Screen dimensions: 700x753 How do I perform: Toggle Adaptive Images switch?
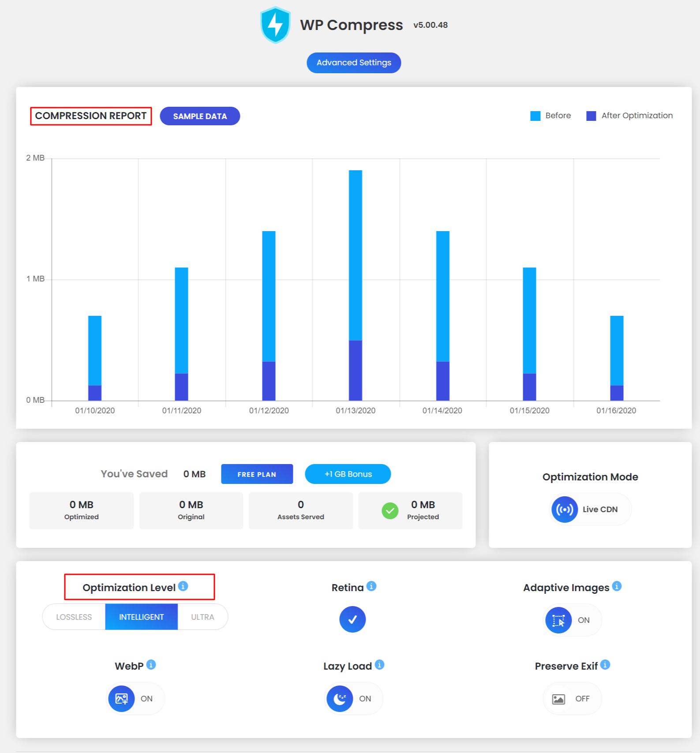[x=572, y=620]
